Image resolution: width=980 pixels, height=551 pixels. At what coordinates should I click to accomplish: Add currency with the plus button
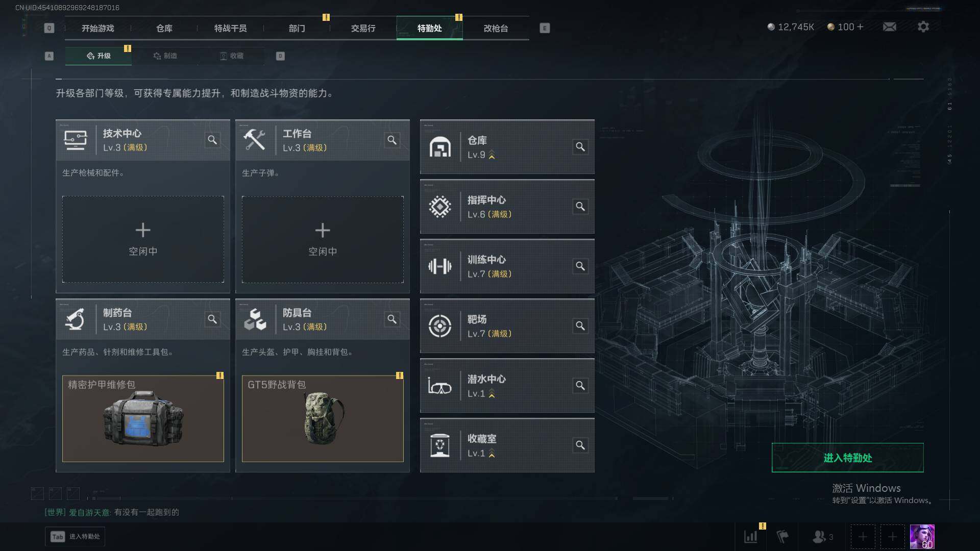click(861, 27)
